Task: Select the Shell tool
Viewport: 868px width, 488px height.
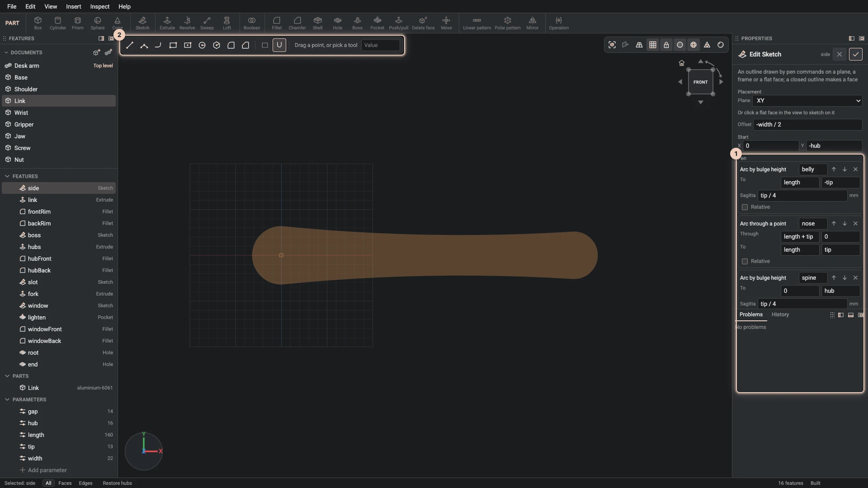Action: point(318,23)
